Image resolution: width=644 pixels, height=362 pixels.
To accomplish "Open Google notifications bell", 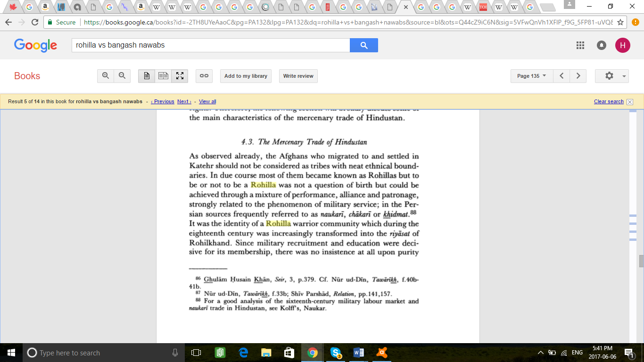I will [602, 45].
